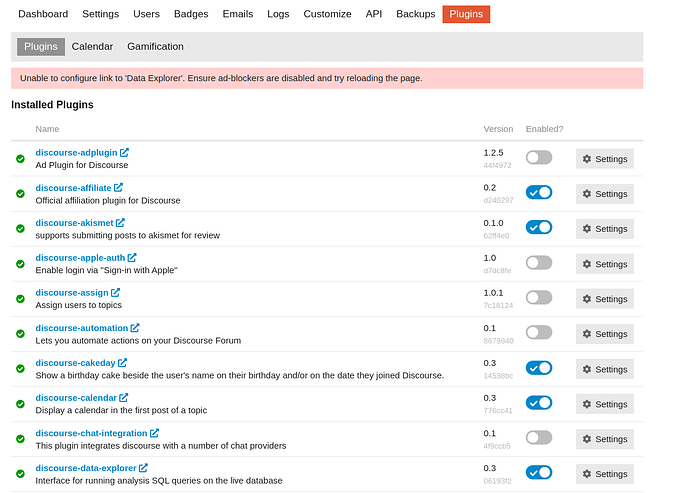The height and width of the screenshot is (493, 690).
Task: Disable the discourse-cakeday plugin toggle
Action: tap(539, 368)
